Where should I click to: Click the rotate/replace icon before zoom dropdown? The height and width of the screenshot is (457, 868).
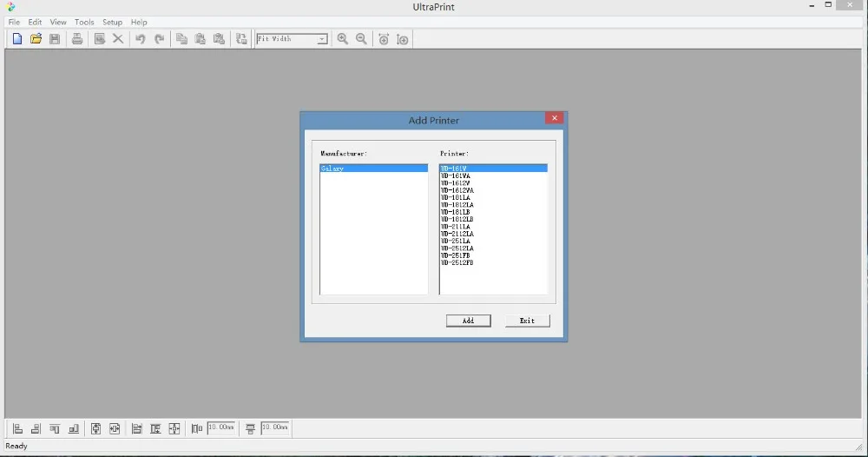click(241, 39)
